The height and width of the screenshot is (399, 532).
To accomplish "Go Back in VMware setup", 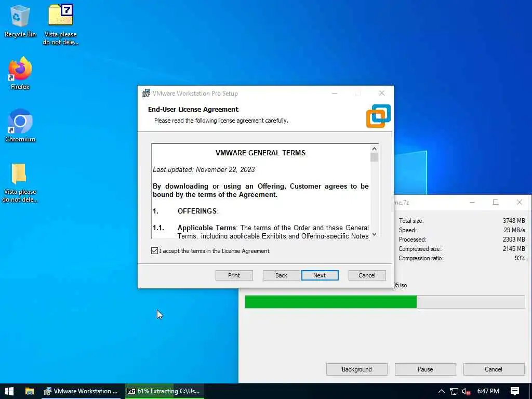I will [x=281, y=275].
